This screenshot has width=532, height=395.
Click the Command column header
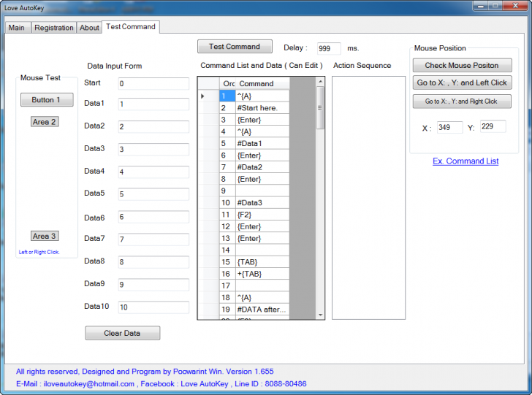coord(262,83)
